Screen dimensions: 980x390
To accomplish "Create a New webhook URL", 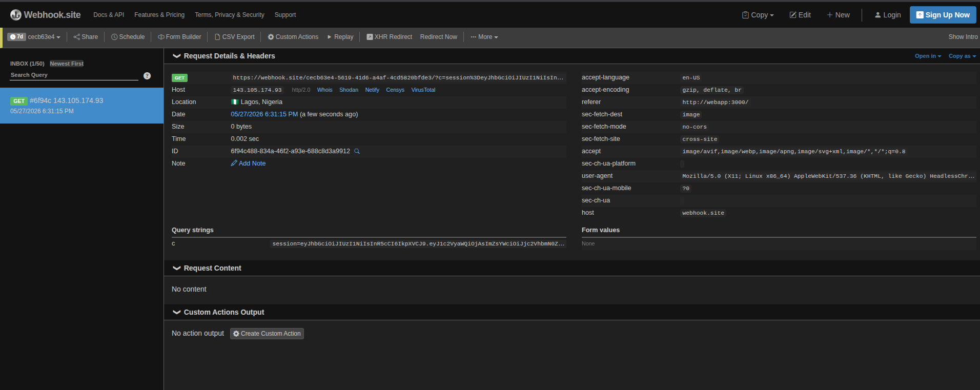I will tap(838, 15).
